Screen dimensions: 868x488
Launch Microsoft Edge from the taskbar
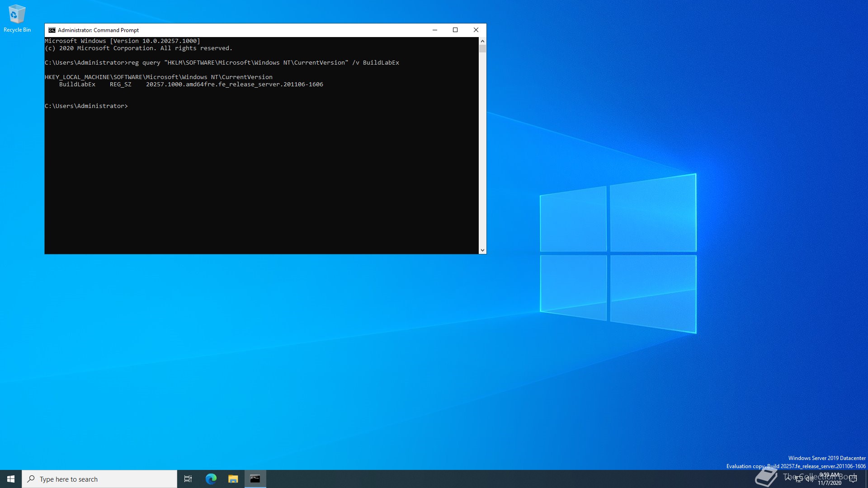pyautogui.click(x=211, y=479)
